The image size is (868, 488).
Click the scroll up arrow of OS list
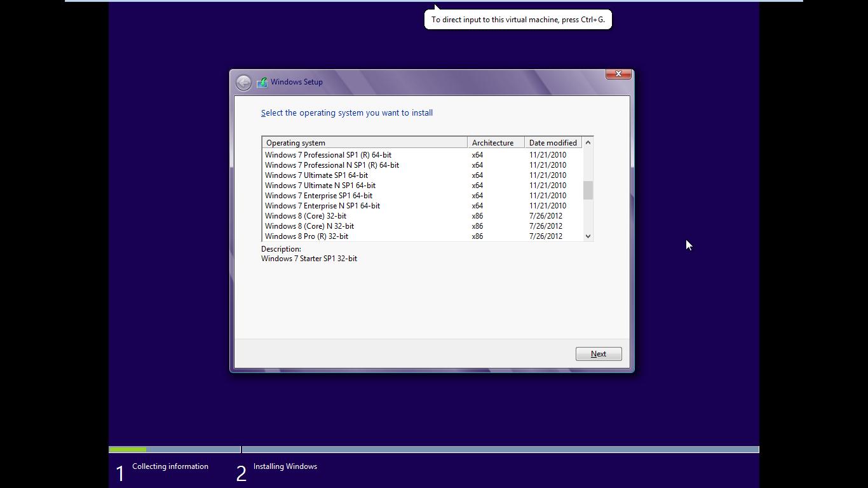(588, 142)
